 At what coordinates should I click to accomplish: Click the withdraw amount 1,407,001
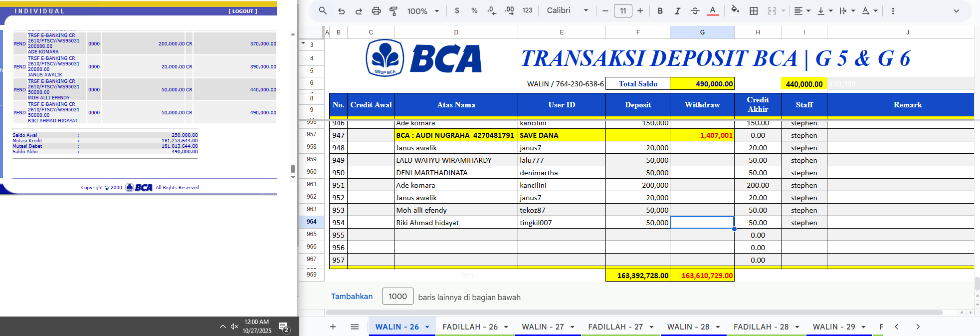(702, 135)
